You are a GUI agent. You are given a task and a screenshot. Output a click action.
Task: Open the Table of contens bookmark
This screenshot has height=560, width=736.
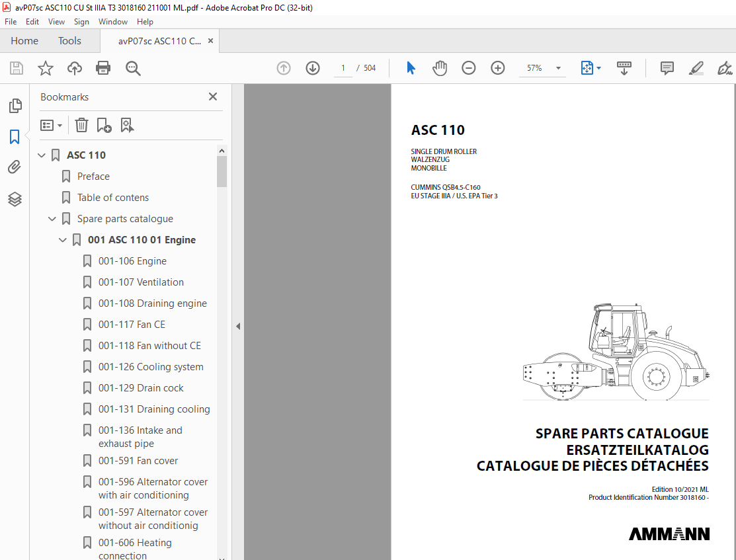pyautogui.click(x=113, y=198)
